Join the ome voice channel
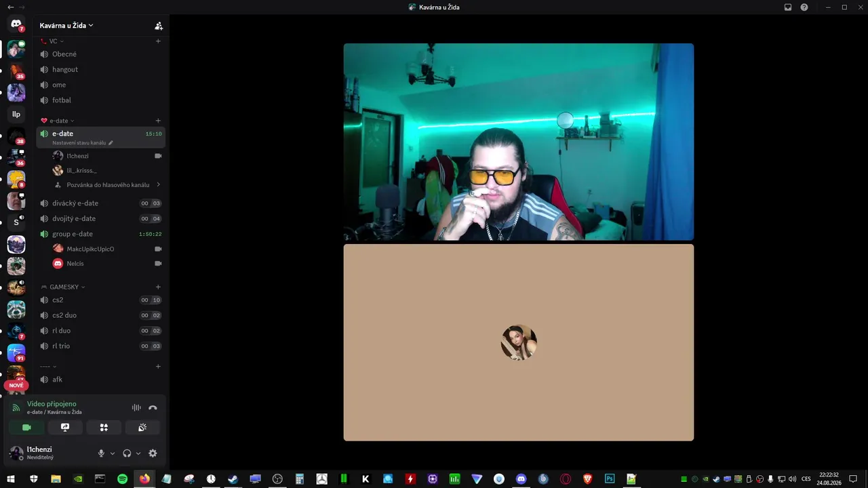Screen dimensions: 868x488 tap(100, 85)
